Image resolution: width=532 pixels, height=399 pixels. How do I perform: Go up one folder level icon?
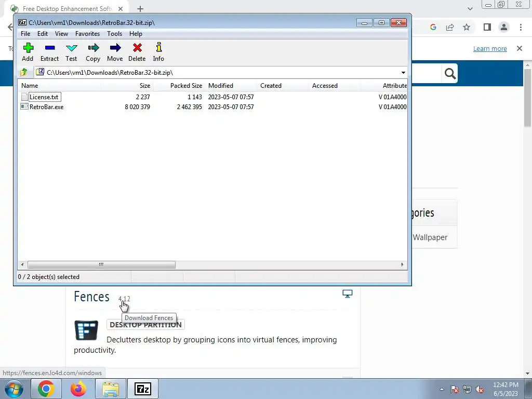click(x=24, y=72)
